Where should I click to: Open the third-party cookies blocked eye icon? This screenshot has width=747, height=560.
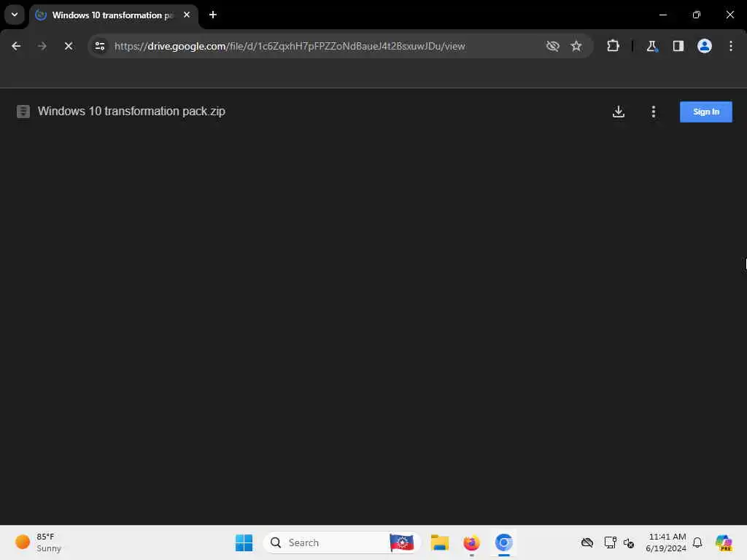[x=553, y=46]
